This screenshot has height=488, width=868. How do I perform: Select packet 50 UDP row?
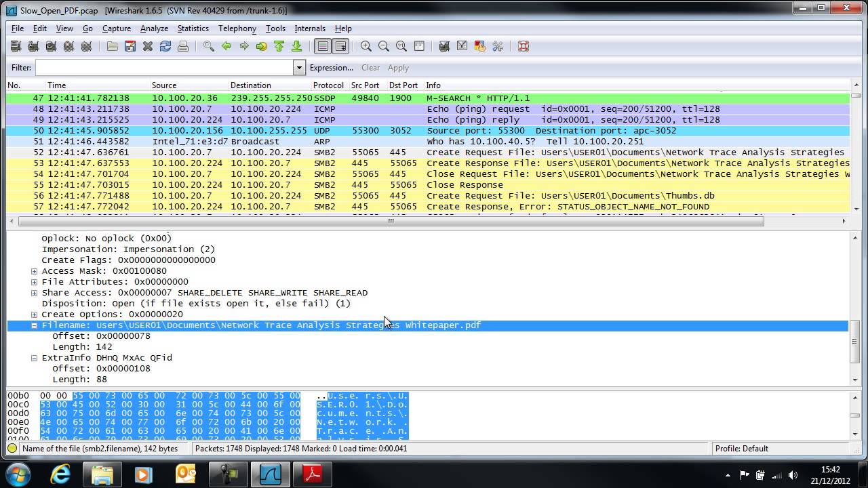point(429,131)
